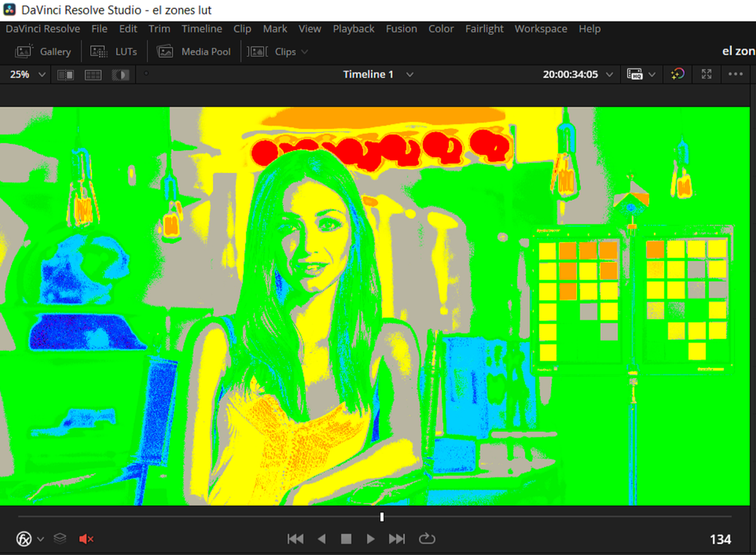The width and height of the screenshot is (756, 555).
Task: Open the Mark menu
Action: click(275, 29)
